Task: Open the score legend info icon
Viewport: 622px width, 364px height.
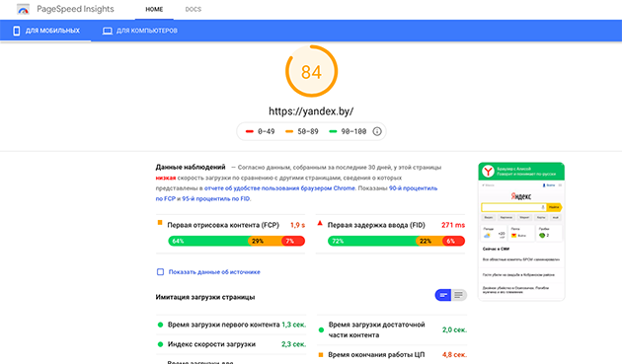Action: tap(377, 131)
